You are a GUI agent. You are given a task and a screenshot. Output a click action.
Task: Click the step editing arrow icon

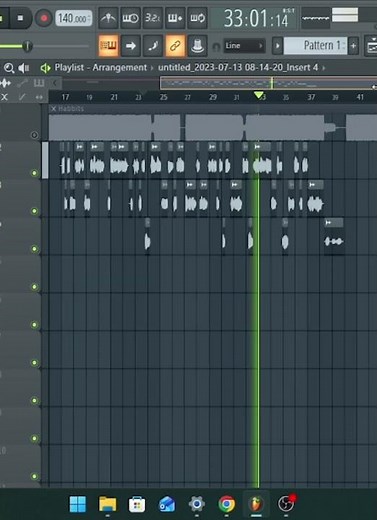pyautogui.click(x=131, y=45)
